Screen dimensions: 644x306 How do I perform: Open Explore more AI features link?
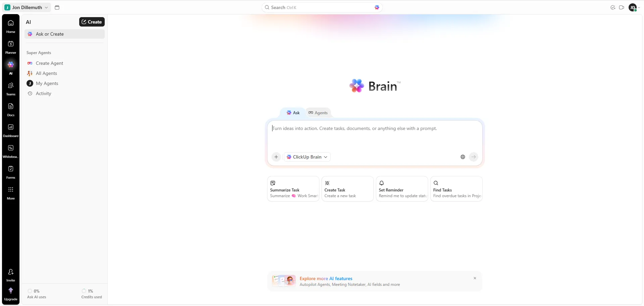pos(326,278)
